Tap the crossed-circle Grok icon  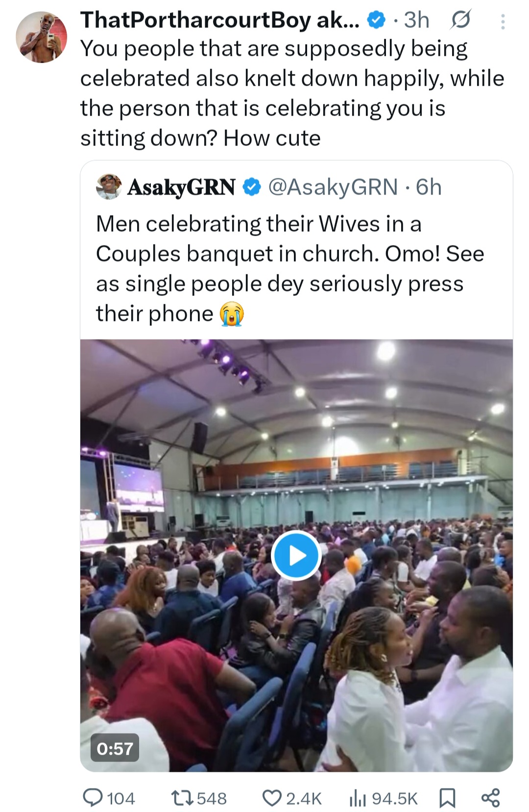point(460,20)
